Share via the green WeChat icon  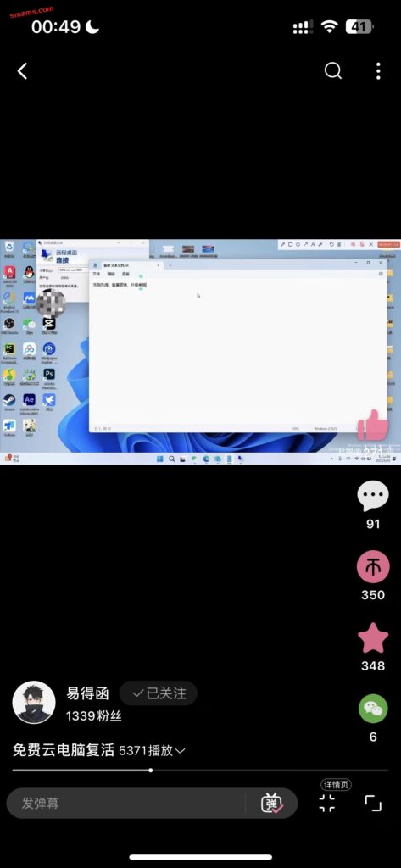click(373, 709)
